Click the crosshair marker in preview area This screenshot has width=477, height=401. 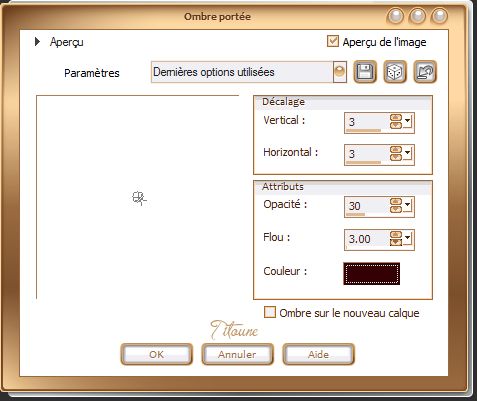(x=139, y=198)
